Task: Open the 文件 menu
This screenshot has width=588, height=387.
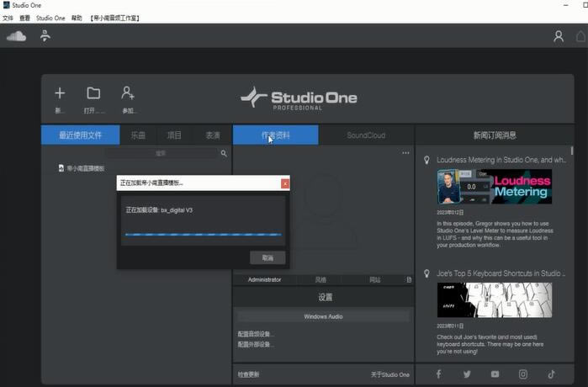Action: click(8, 18)
